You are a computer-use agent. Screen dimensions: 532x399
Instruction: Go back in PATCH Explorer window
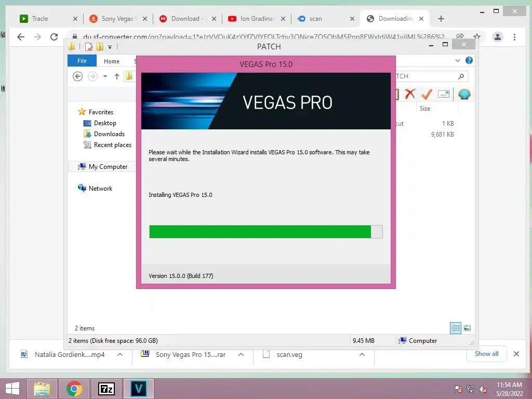click(x=78, y=76)
